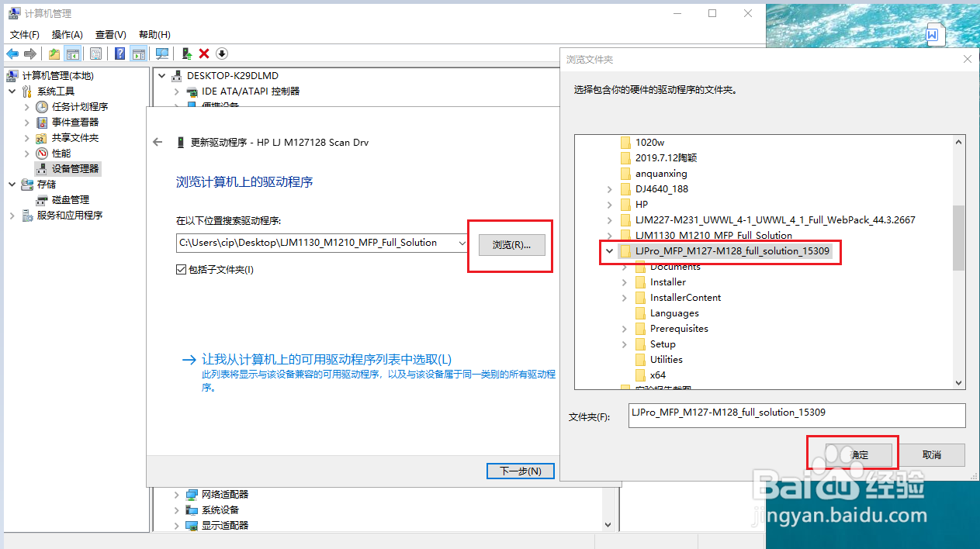Screen dimensions: 980x549
Task: Open the Properties toolbar icon
Action: (x=95, y=54)
